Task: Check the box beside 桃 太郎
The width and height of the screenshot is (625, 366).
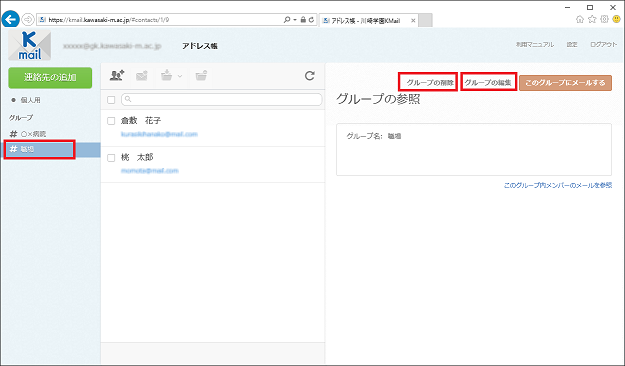Action: coord(111,158)
